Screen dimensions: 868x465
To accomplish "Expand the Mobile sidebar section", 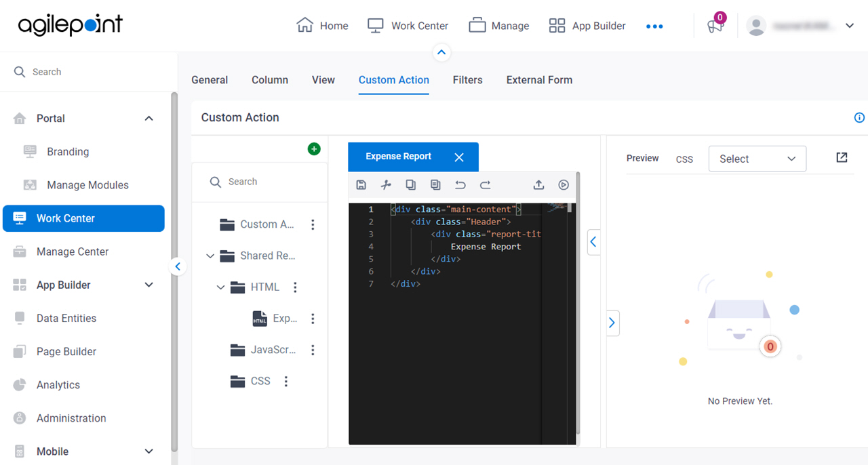I will [149, 451].
